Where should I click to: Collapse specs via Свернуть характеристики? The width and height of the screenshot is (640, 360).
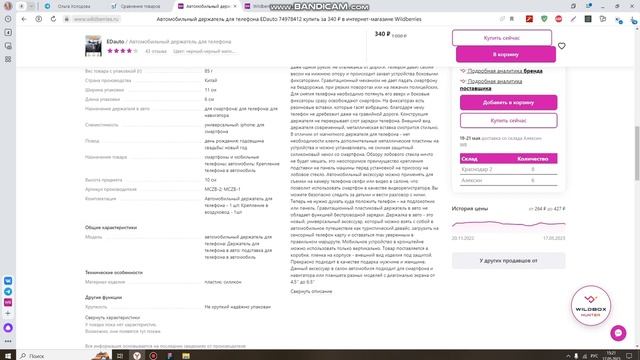[112, 317]
